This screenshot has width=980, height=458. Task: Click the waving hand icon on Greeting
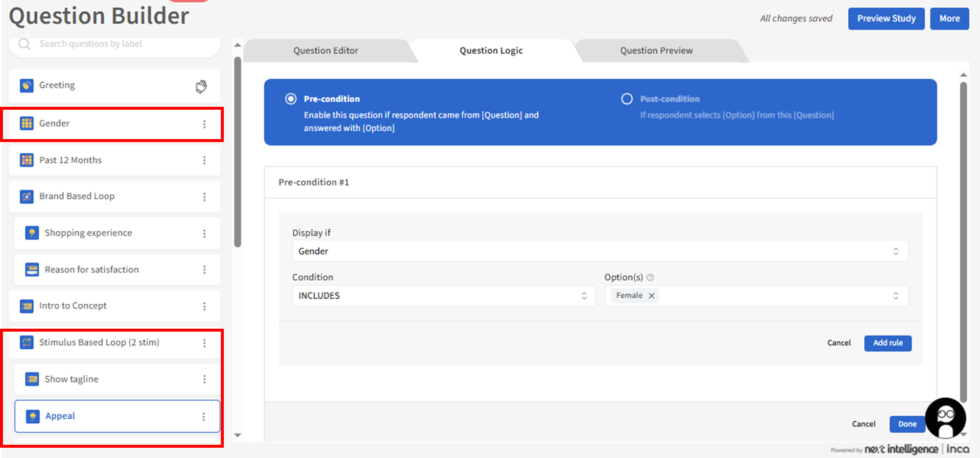[x=201, y=86]
